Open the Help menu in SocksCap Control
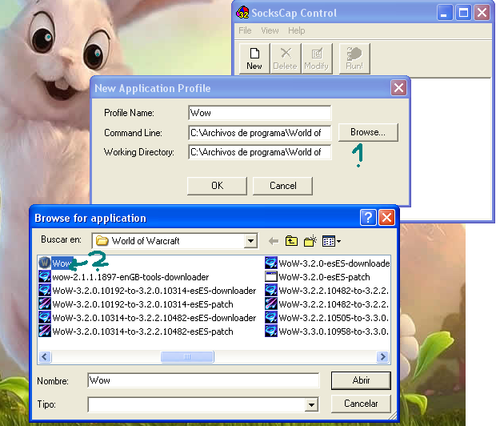 click(296, 30)
